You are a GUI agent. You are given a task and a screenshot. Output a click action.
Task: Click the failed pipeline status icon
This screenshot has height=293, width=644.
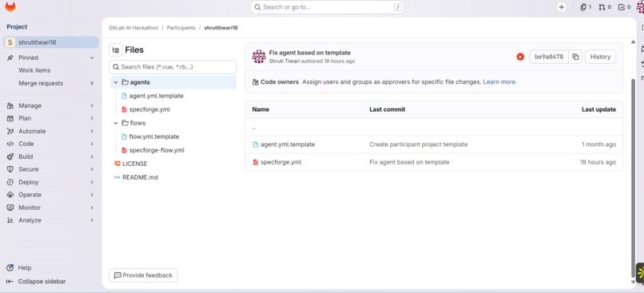pos(520,57)
